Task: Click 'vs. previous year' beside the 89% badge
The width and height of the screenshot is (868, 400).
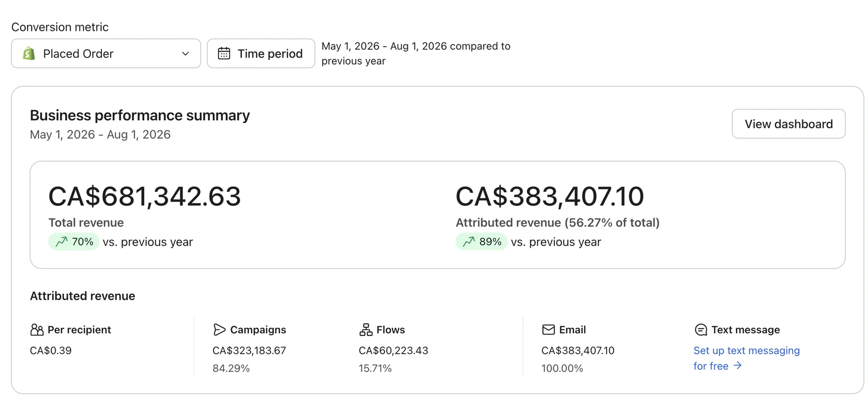Action: tap(556, 242)
